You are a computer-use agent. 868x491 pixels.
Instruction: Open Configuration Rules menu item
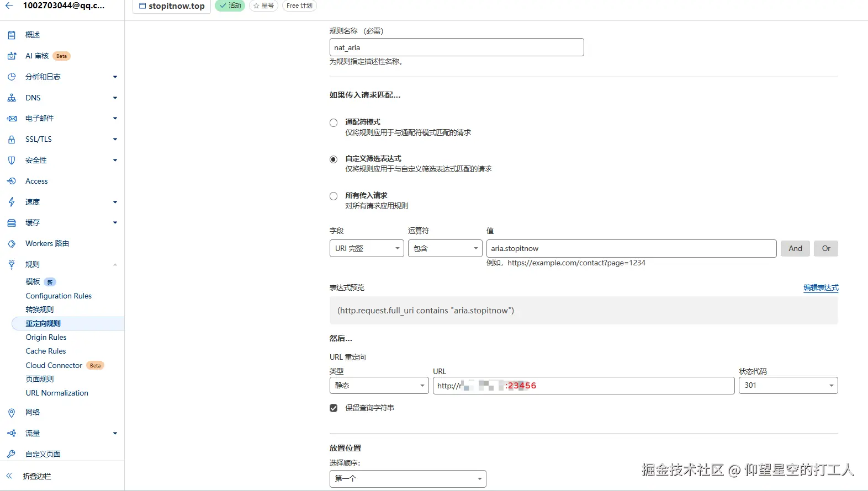point(59,296)
